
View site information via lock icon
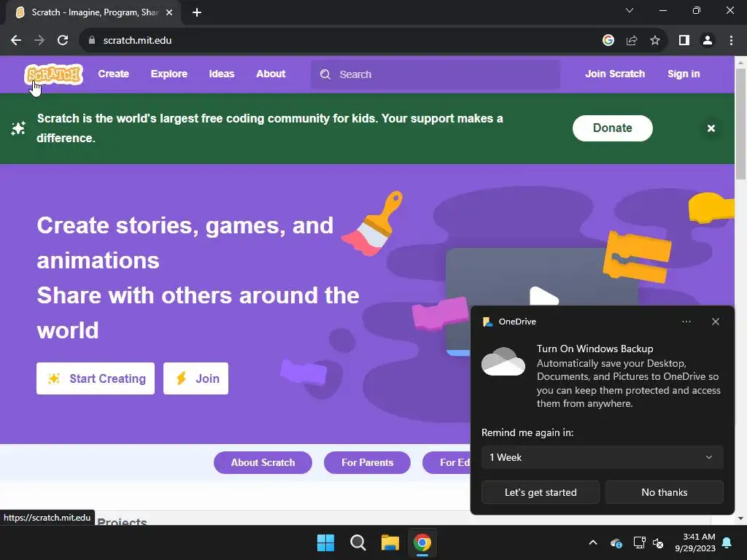(92, 41)
